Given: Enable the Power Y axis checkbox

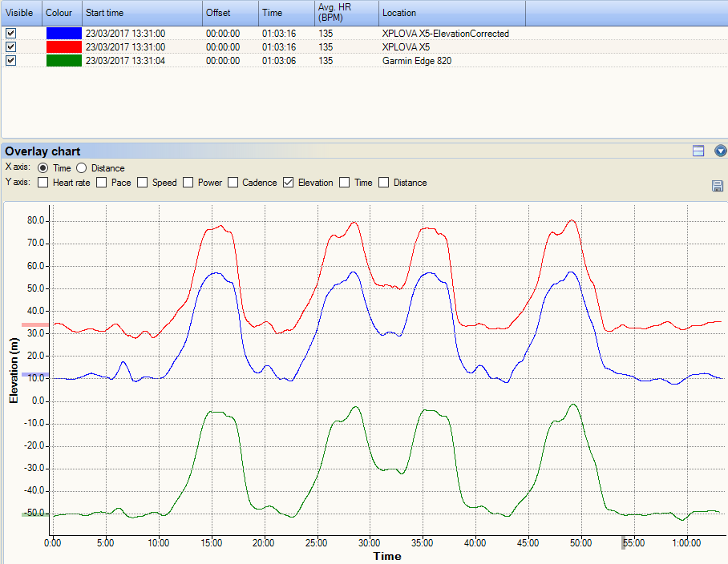Looking at the screenshot, I should [x=189, y=183].
